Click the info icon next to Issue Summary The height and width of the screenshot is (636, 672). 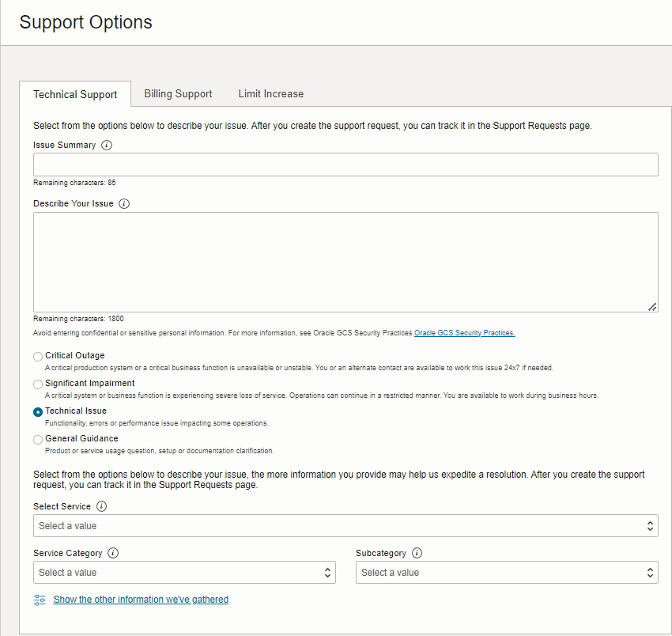(107, 146)
